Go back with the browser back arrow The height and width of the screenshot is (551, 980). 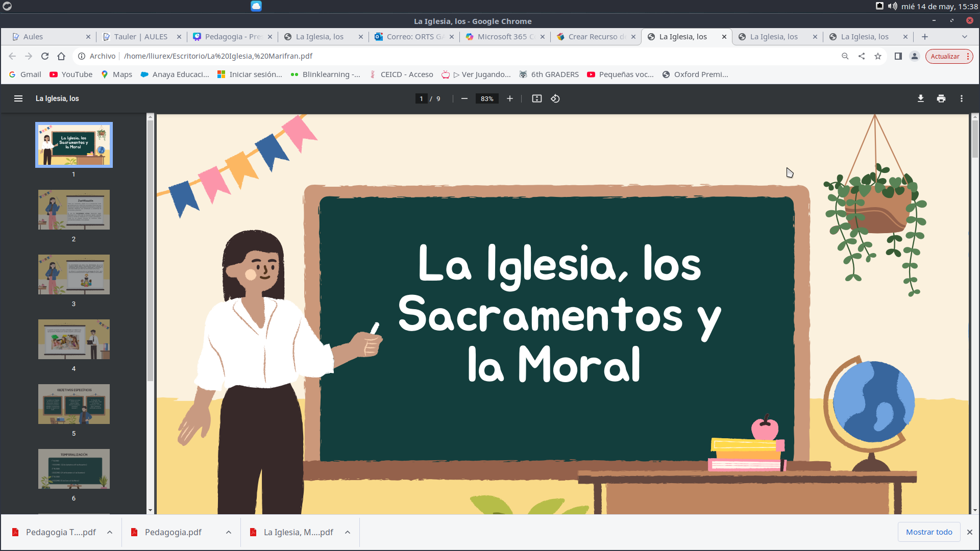coord(12,56)
